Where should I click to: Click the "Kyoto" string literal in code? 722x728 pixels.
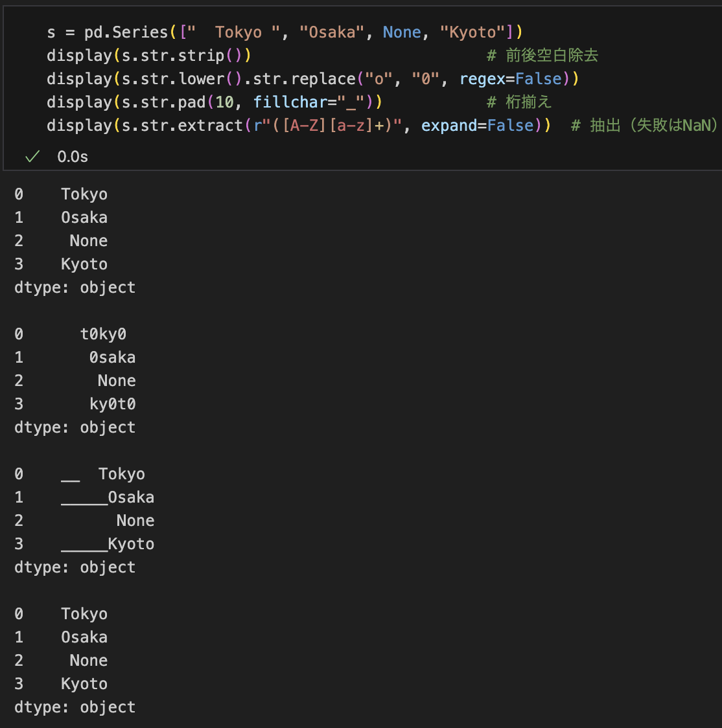point(472,32)
